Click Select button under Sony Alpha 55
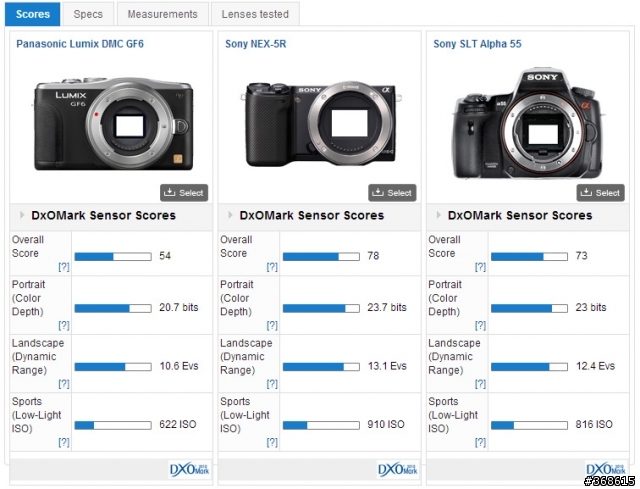The image size is (640, 489). [600, 193]
